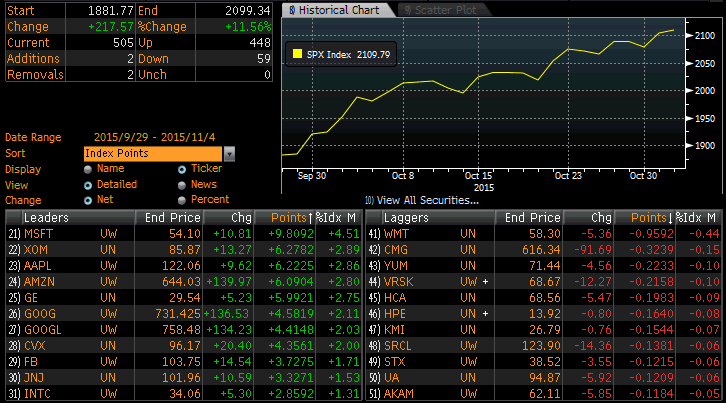Open the CVX leader row
The width and height of the screenshot is (726, 403).
(184, 346)
